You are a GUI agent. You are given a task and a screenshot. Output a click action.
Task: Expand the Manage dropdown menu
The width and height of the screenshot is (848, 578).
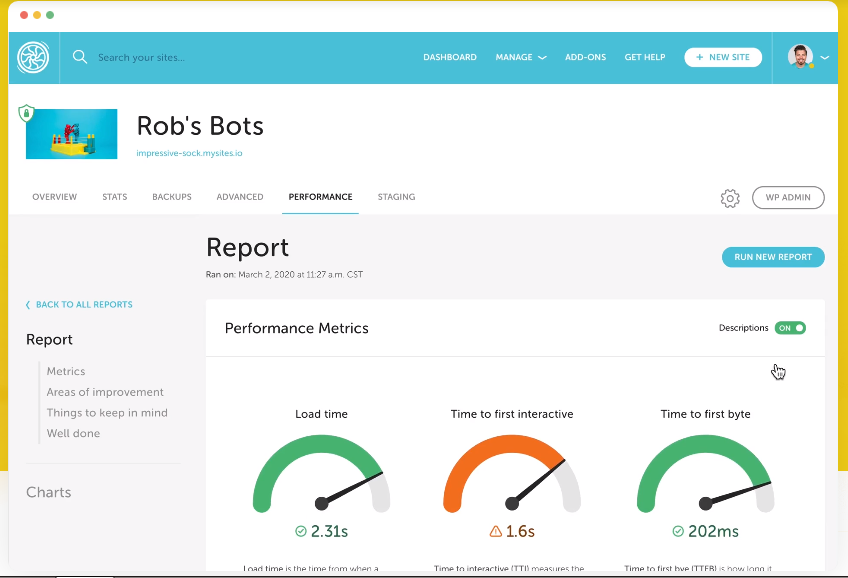pos(521,57)
